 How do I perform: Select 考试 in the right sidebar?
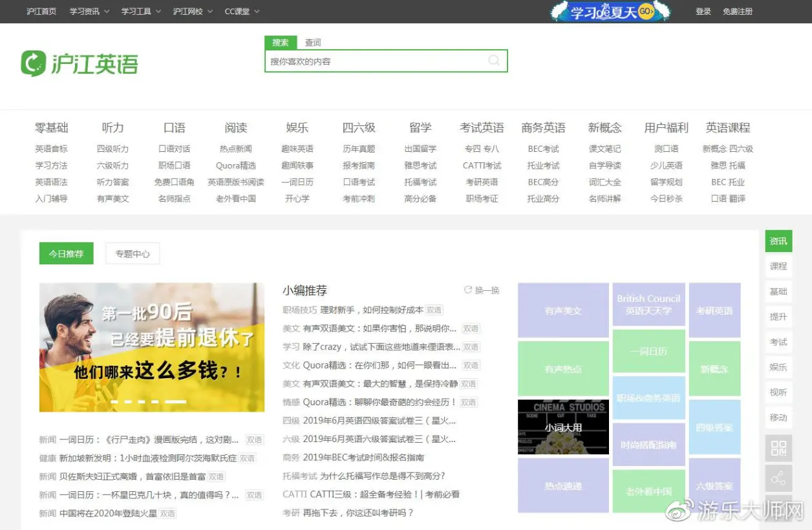click(778, 342)
